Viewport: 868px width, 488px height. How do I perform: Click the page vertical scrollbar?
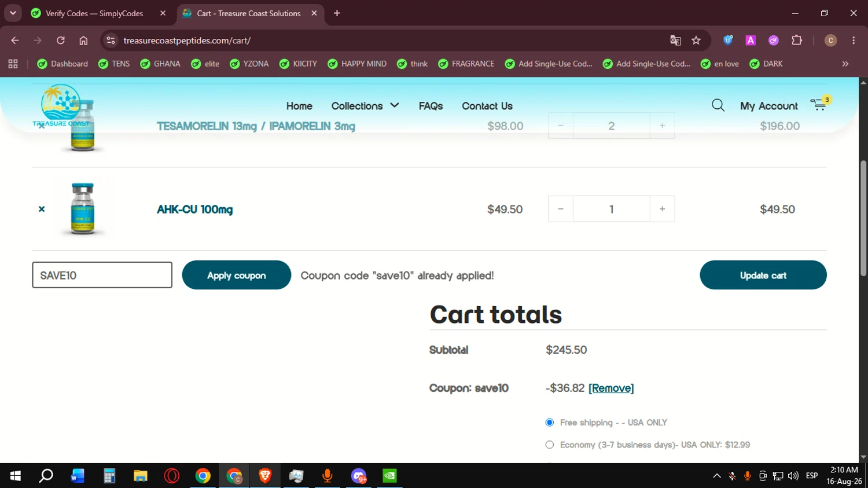point(863,218)
